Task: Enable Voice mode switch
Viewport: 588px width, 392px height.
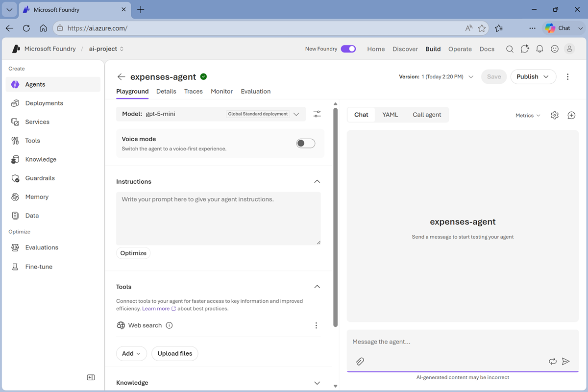Action: pyautogui.click(x=306, y=143)
